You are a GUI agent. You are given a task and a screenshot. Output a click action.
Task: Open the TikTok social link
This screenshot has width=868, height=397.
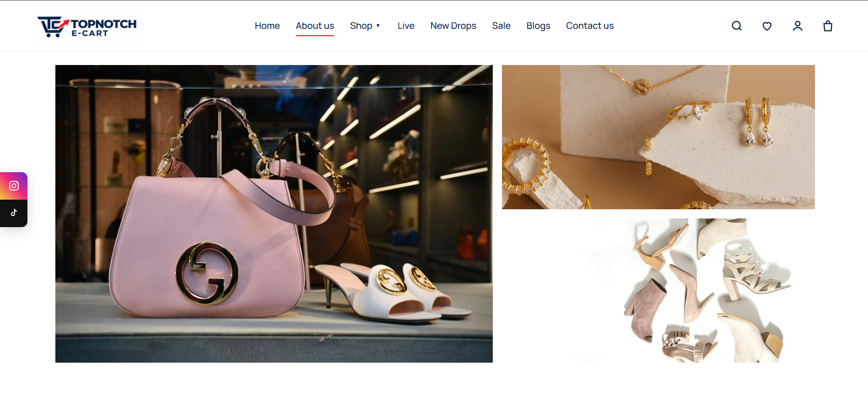(14, 213)
